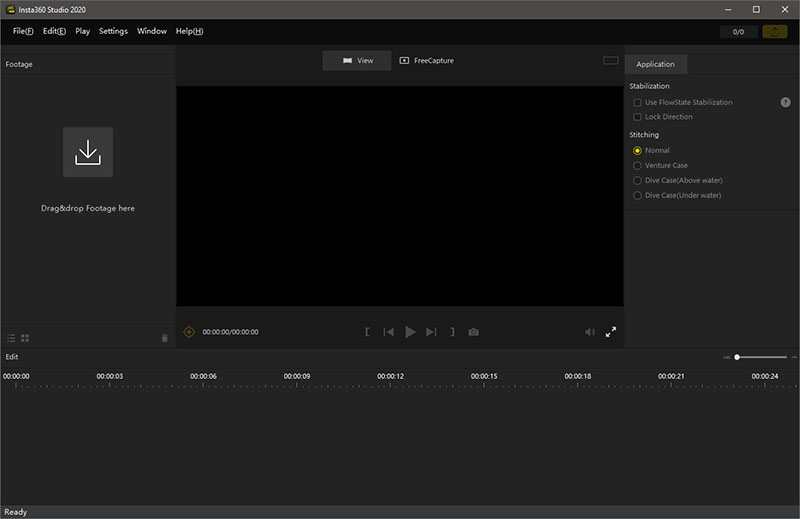This screenshot has width=800, height=519.
Task: Minimize the Insta360 Studio window
Action: [x=728, y=9]
